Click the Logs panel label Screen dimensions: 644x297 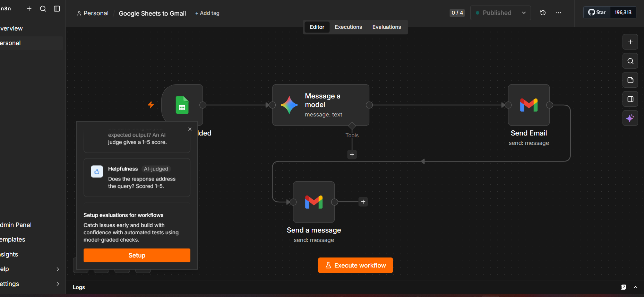[79, 287]
